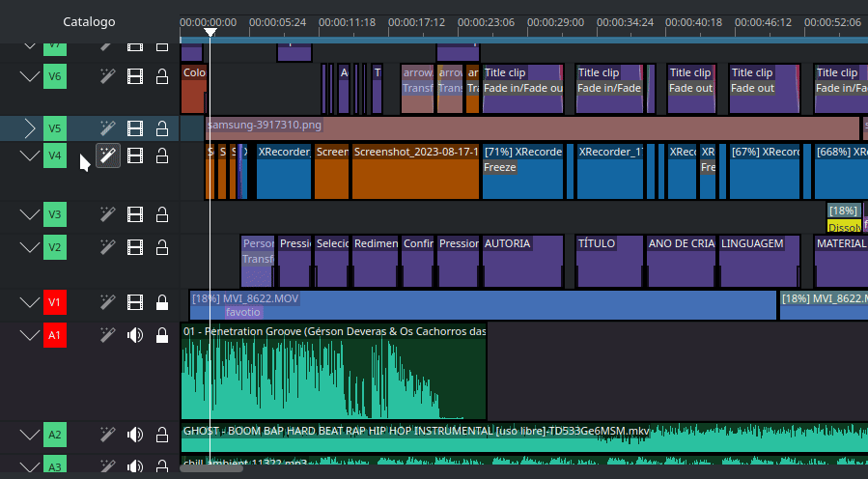868x479 pixels.
Task: Collapse audio track A1
Action: tap(29, 335)
